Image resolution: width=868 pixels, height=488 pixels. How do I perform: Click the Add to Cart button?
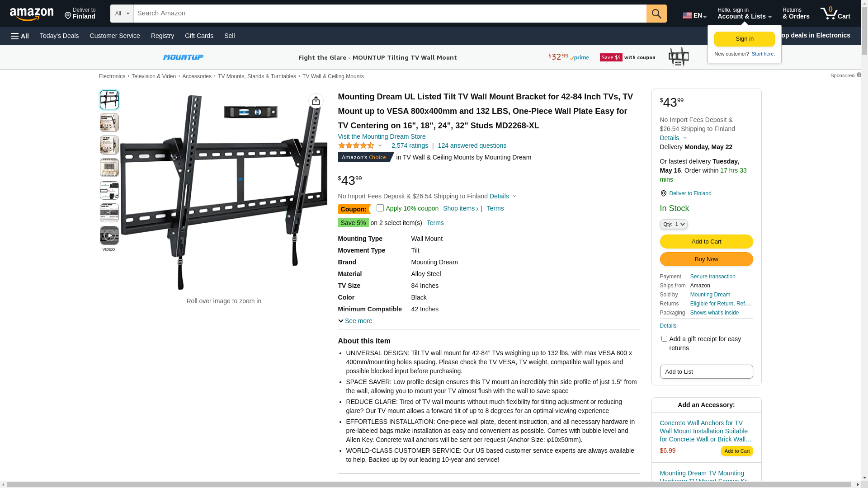pos(706,241)
